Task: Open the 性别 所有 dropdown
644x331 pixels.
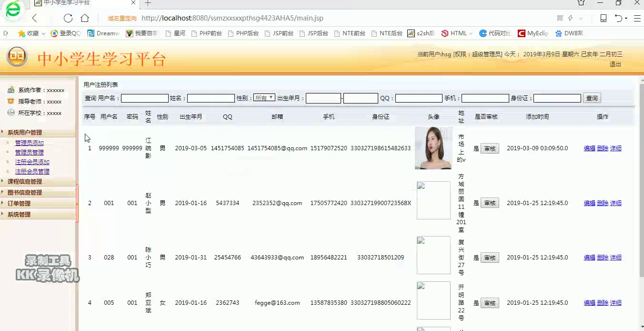Action: coord(264,98)
